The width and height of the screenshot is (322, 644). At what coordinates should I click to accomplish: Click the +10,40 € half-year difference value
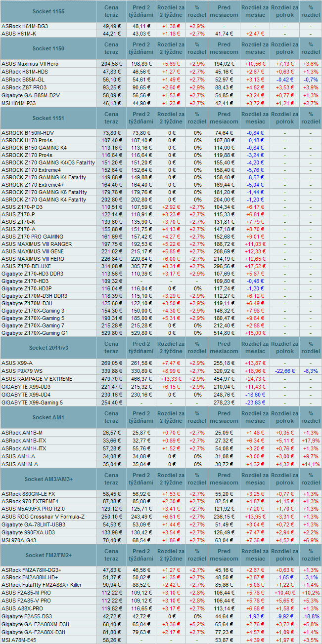[x=284, y=593]
